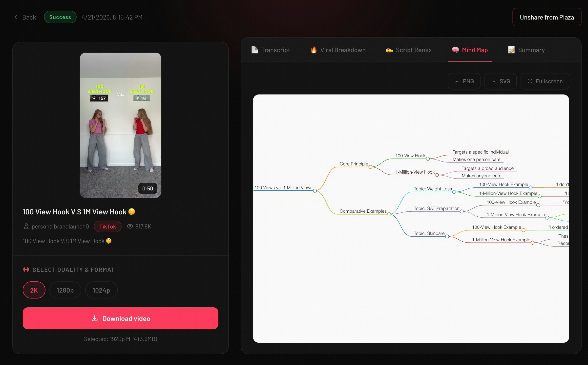The height and width of the screenshot is (365, 588).
Task: Click the video title heading text
Action: (79, 212)
